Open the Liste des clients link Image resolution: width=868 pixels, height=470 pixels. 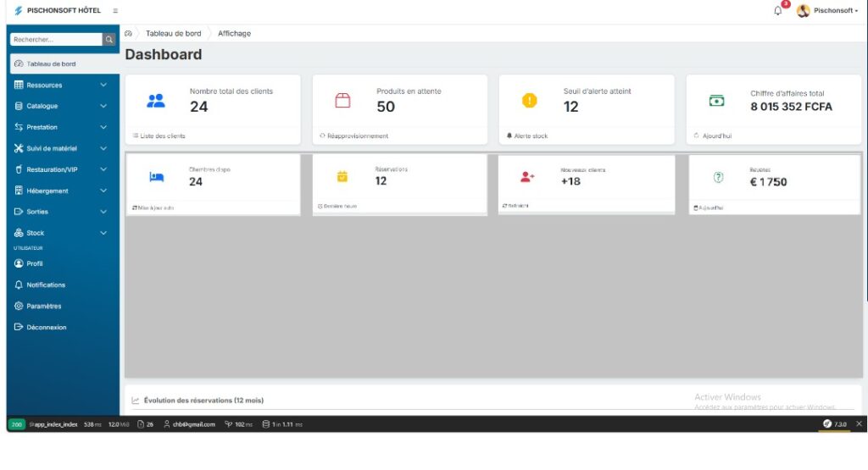163,135
